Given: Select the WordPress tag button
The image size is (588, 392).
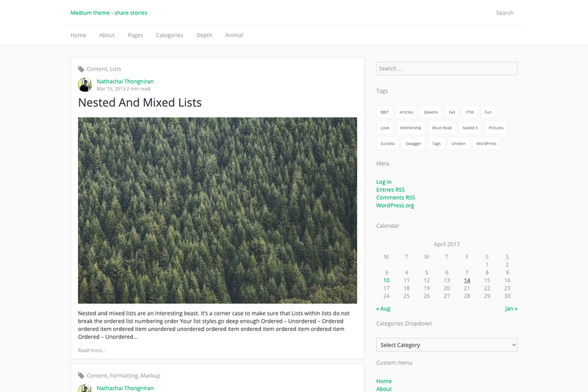Looking at the screenshot, I should pyautogui.click(x=486, y=143).
